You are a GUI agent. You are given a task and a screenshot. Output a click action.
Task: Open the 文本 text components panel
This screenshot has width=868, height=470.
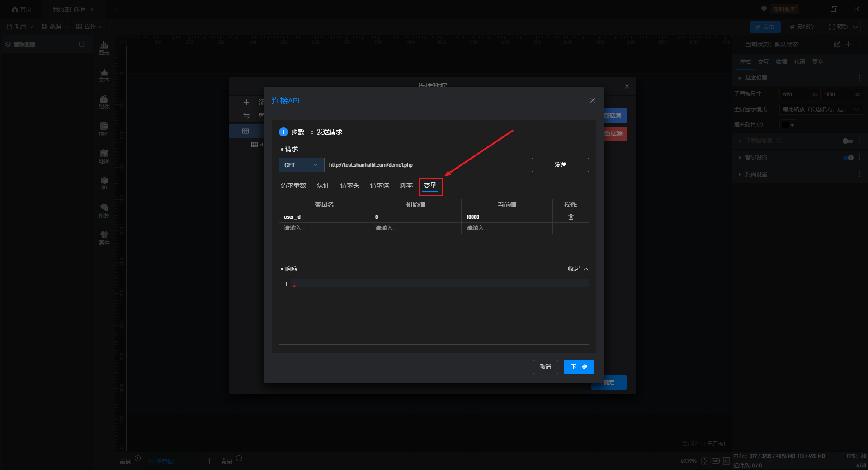point(104,75)
